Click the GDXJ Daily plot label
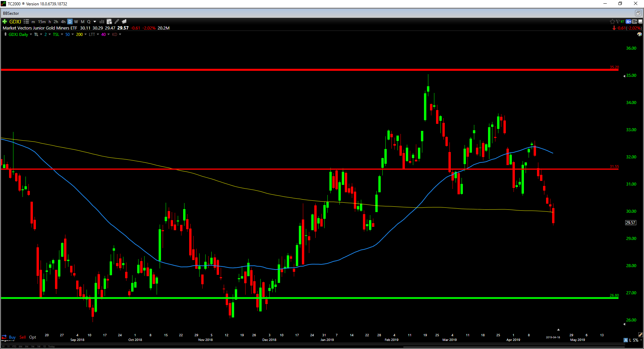 tap(18, 34)
